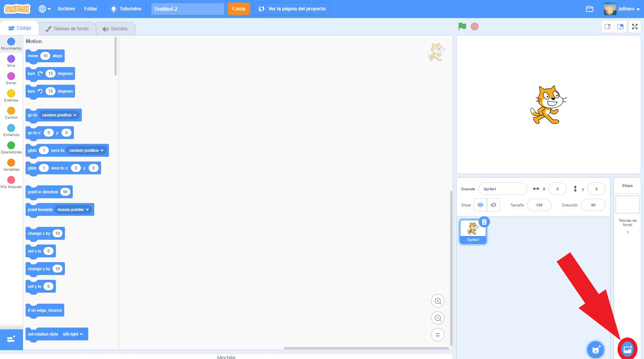Zoom in on the code workspace

click(437, 301)
